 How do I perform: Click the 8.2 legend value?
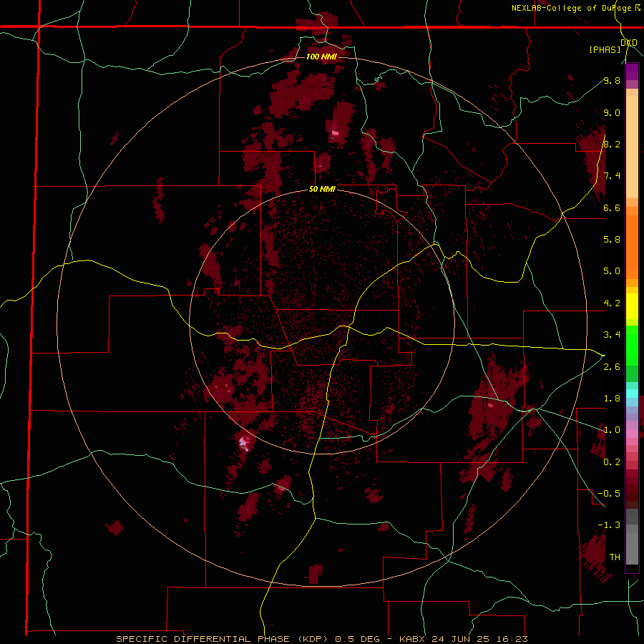tap(612, 144)
